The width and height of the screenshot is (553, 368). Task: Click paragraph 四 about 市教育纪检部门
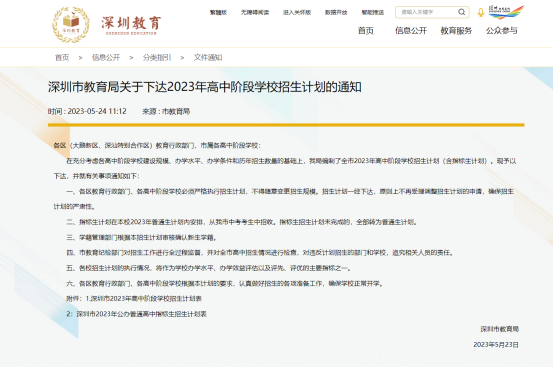coord(260,253)
